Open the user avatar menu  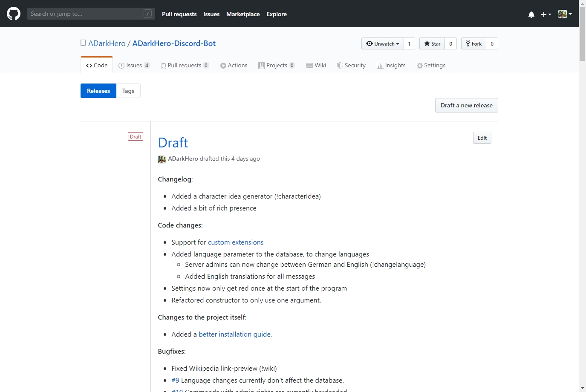565,14
